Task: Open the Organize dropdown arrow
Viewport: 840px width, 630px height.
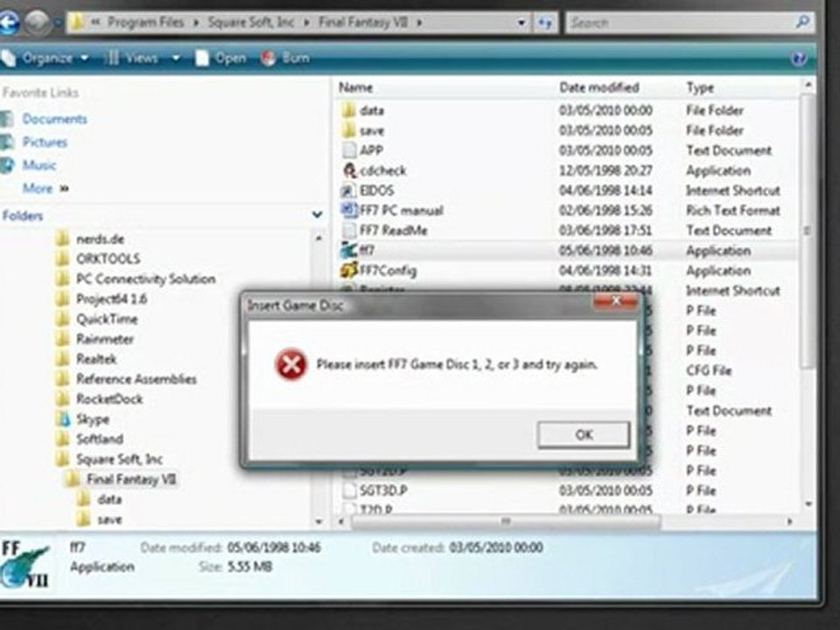Action: 84,58
